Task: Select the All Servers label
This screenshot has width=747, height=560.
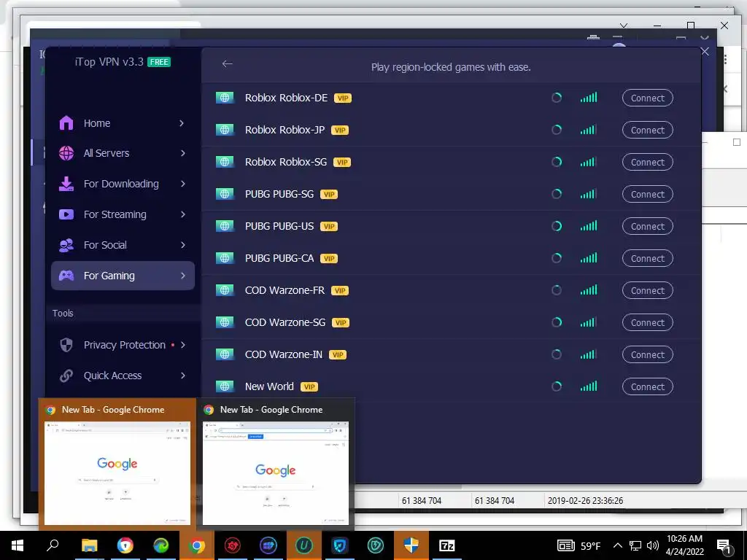Action: click(x=107, y=153)
